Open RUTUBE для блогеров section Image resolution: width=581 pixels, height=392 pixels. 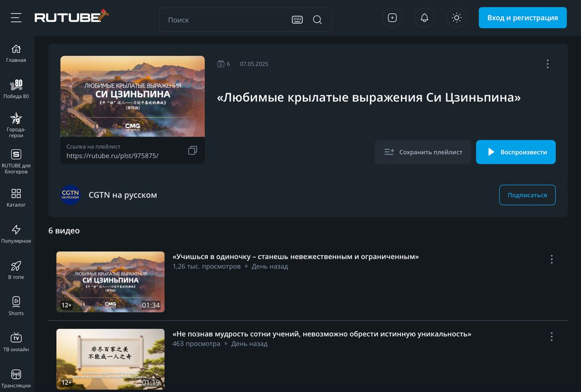pos(16,162)
